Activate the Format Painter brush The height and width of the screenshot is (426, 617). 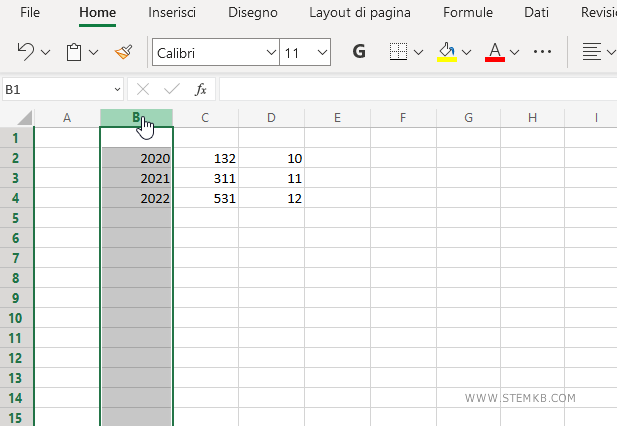click(123, 52)
